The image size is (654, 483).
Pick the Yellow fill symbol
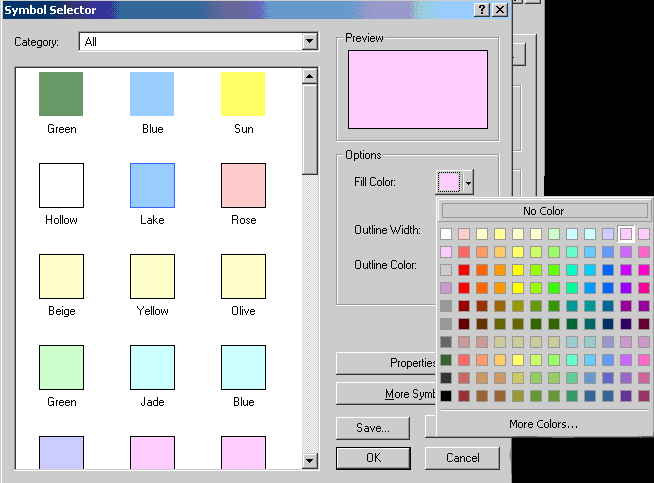152,276
